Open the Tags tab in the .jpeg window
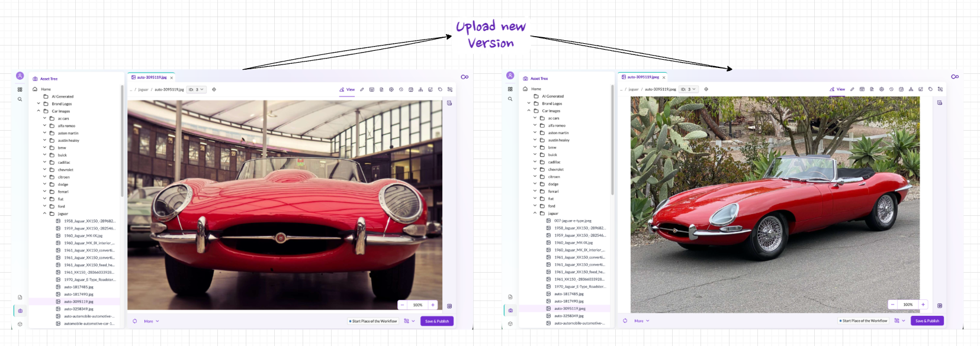Screen dimensions: 980x346 click(930, 89)
